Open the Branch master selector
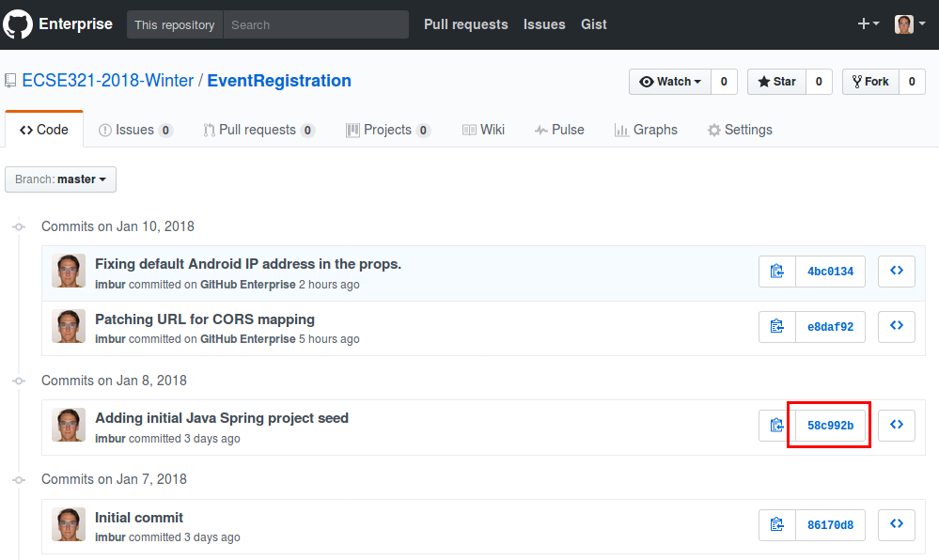 tap(60, 179)
